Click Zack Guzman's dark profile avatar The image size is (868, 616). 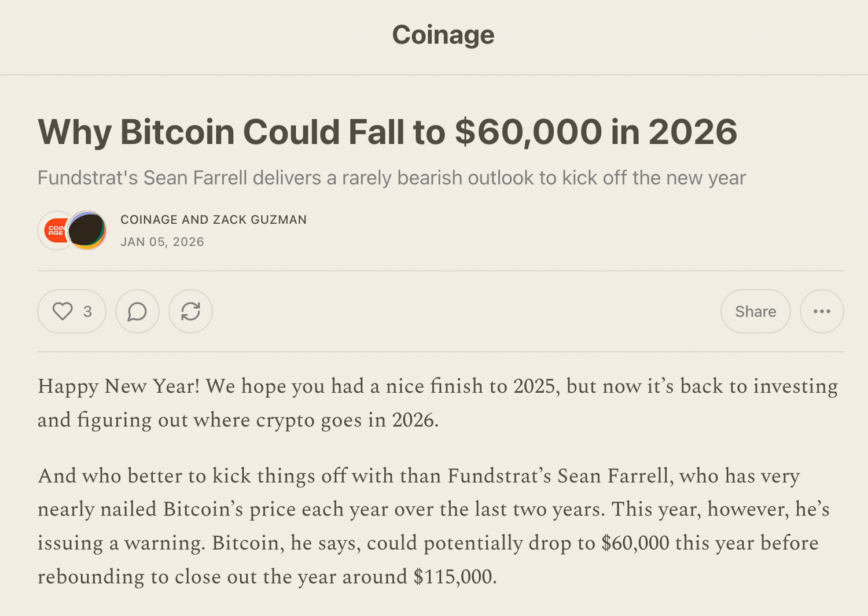(x=87, y=230)
